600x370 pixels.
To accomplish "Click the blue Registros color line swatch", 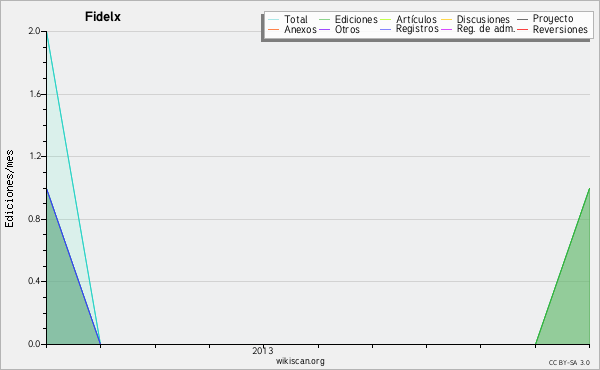I will click(386, 29).
